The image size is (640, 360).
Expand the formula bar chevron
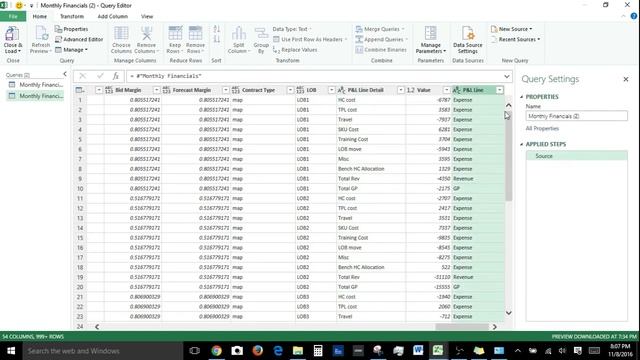point(507,76)
